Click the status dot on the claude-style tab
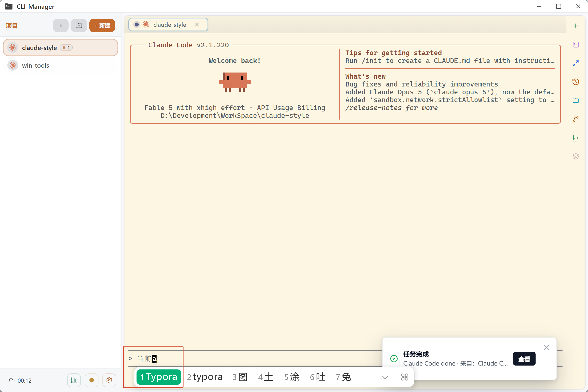Viewport: 588px width, 392px height. (x=137, y=24)
